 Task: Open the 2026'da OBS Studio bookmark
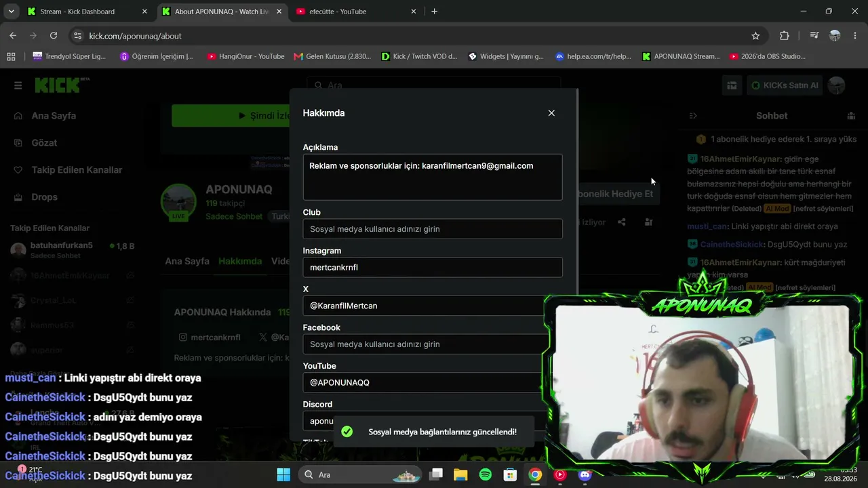[768, 57]
